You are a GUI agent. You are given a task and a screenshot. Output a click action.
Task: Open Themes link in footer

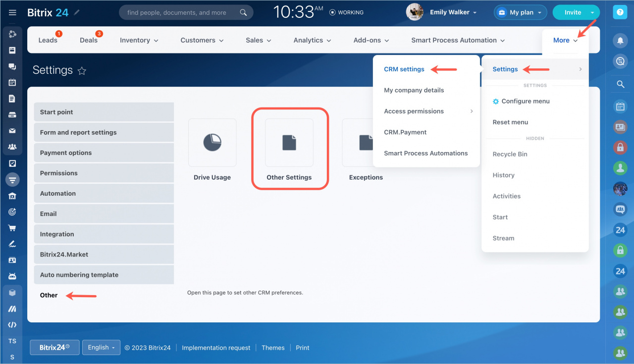tap(273, 348)
